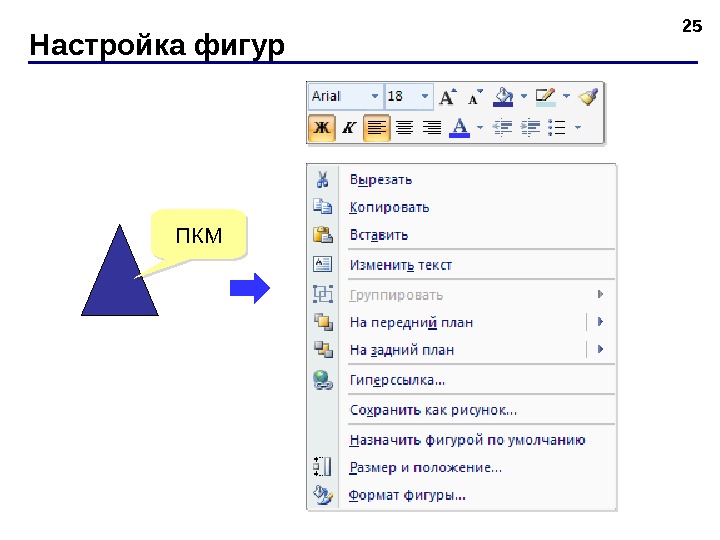Click the Format Shape icon
Viewport: 720px width, 540px height.
pyautogui.click(x=322, y=495)
